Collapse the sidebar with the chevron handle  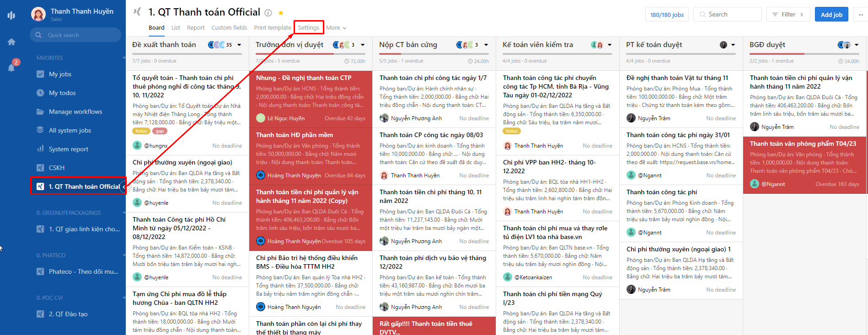coord(124,186)
